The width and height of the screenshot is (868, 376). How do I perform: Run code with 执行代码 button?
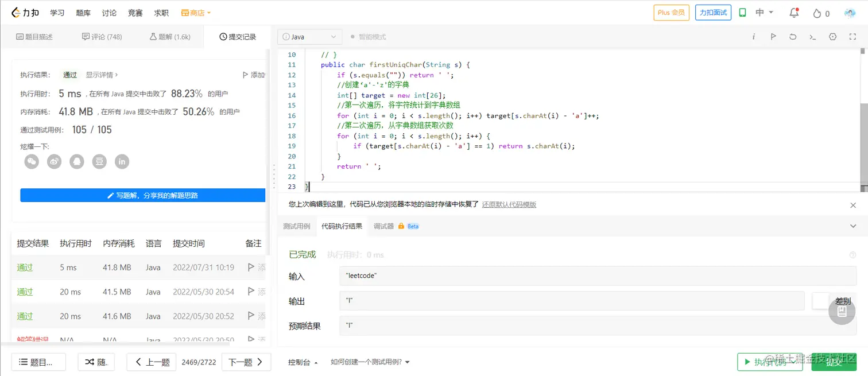(x=770, y=362)
